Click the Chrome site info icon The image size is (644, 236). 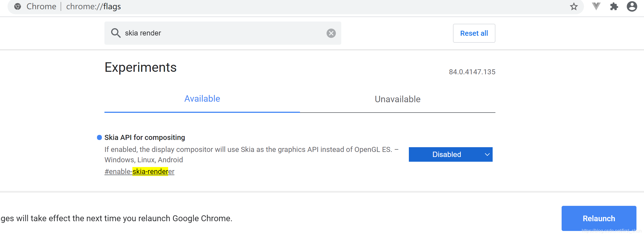[18, 6]
